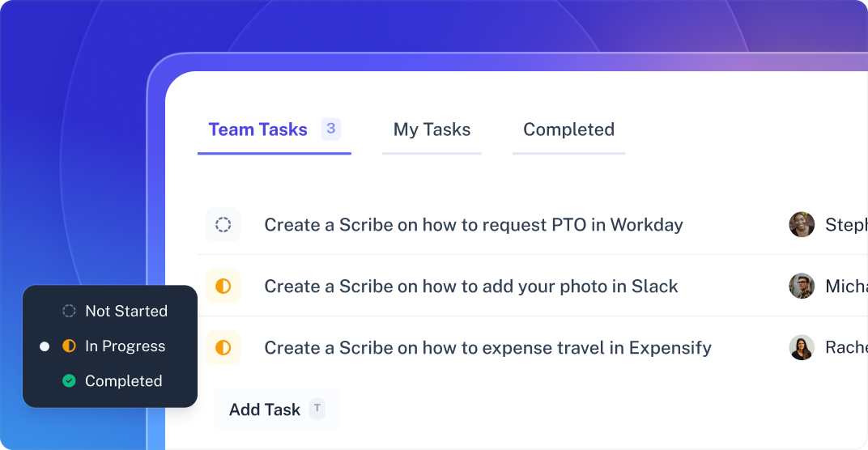Image resolution: width=868 pixels, height=450 pixels.
Task: Click the Add Task button
Action: pos(277,409)
